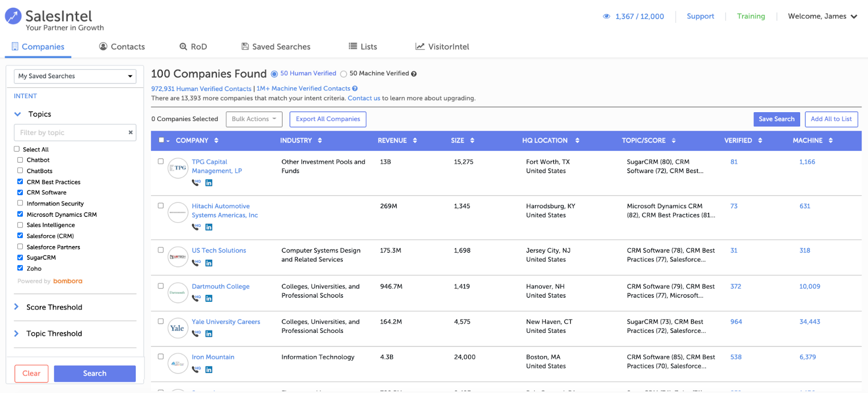
Task: Open phone icon for Hitachi Automotive Systems
Action: click(196, 227)
